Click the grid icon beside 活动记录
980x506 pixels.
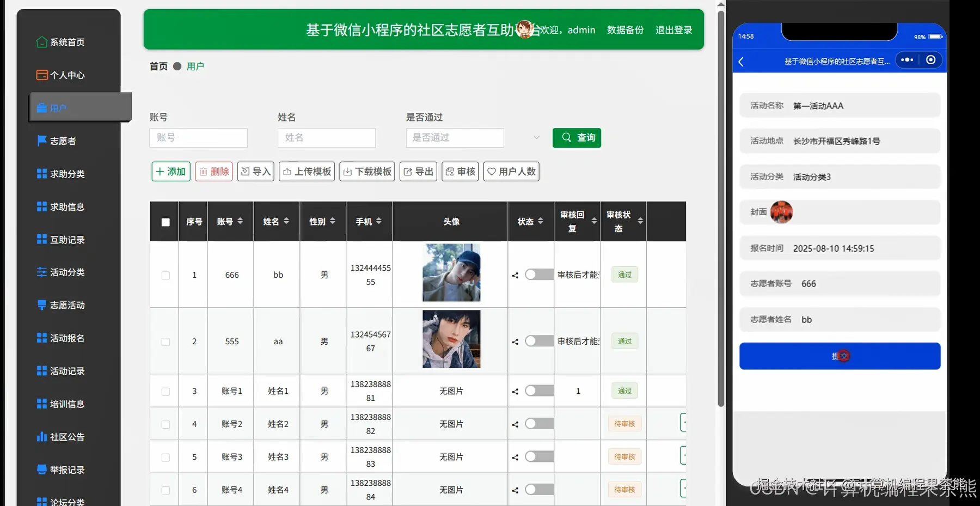coord(42,371)
